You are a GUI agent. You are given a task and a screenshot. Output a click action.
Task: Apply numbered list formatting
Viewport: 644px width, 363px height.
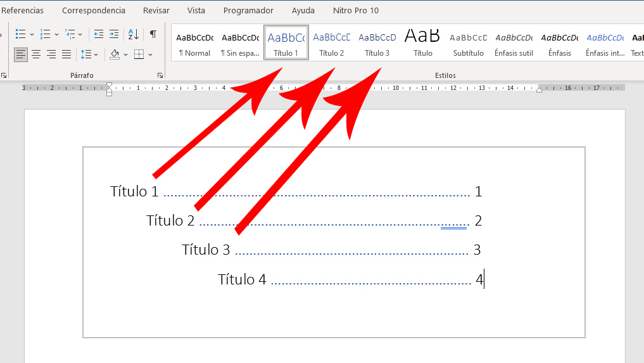click(x=45, y=34)
